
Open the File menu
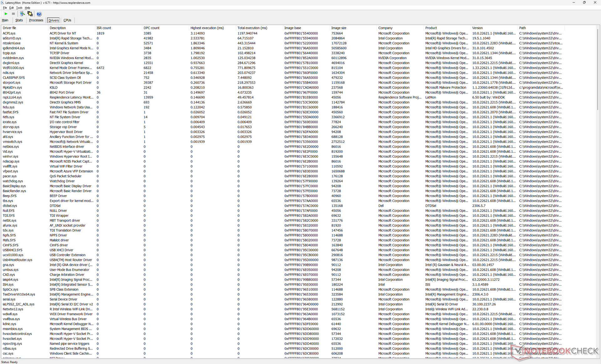(5, 8)
